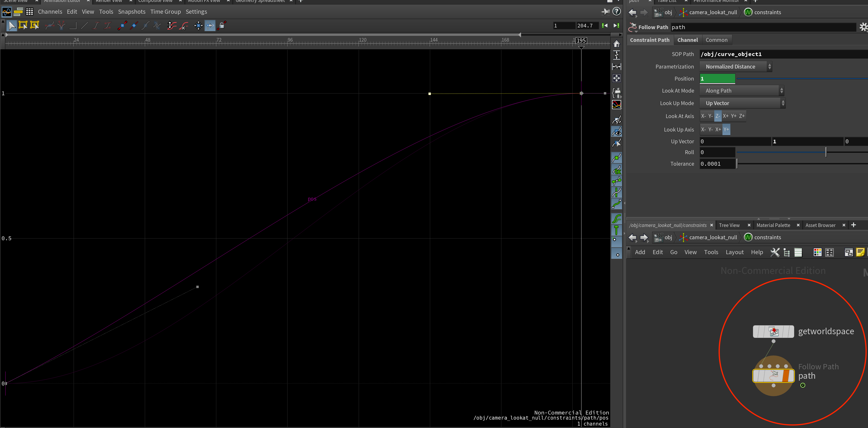The height and width of the screenshot is (428, 868).
Task: Switch to the Channel tab
Action: pyautogui.click(x=687, y=40)
